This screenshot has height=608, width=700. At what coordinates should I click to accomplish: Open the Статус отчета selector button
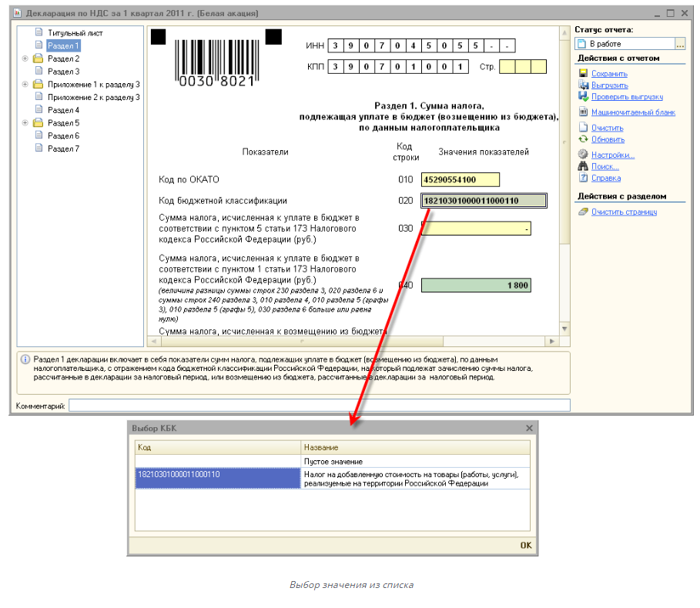pyautogui.click(x=680, y=44)
